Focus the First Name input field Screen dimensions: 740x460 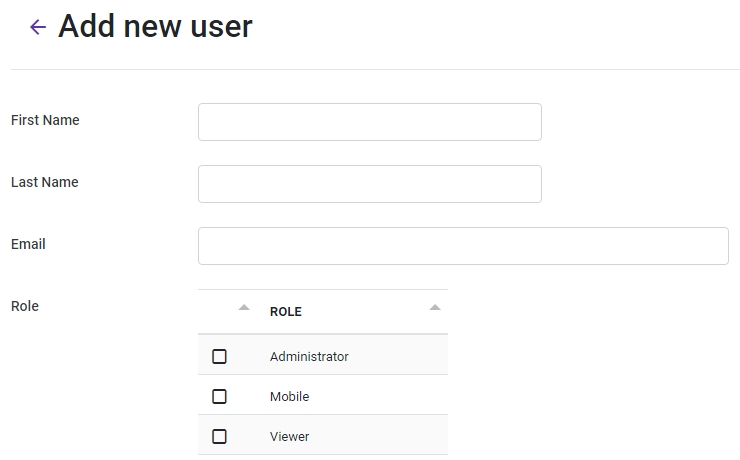click(x=370, y=122)
